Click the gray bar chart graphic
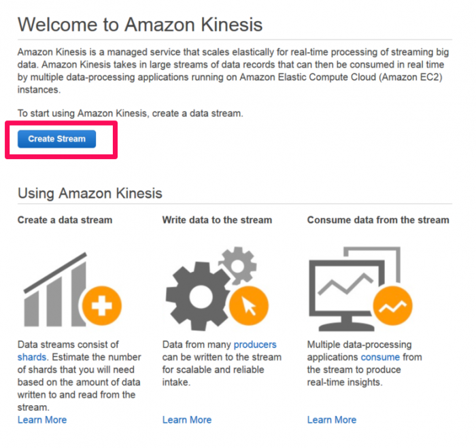 55,289
